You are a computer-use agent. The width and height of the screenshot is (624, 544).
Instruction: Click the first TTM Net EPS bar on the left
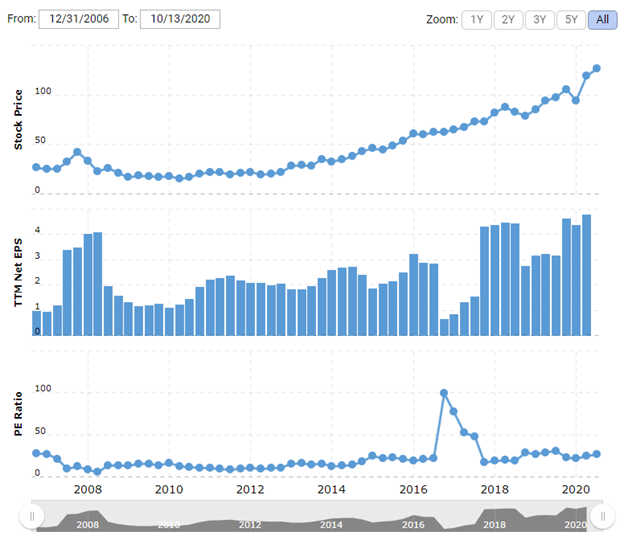pos(37,323)
